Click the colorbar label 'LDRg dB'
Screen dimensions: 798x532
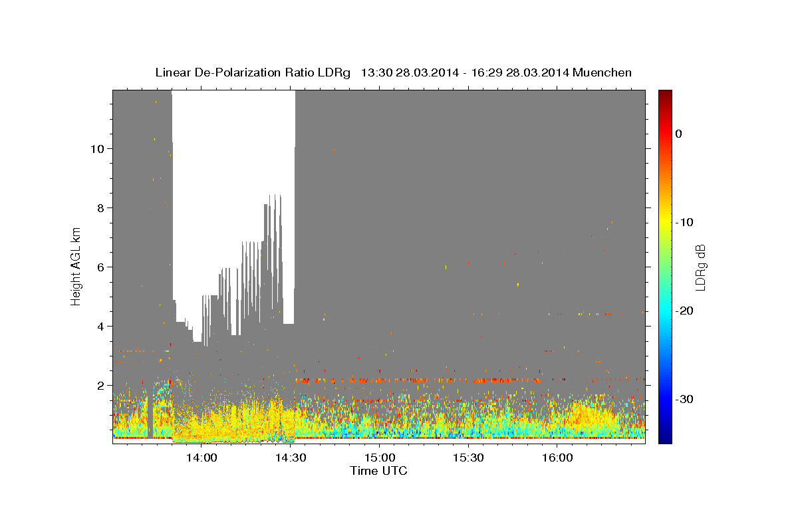[700, 267]
